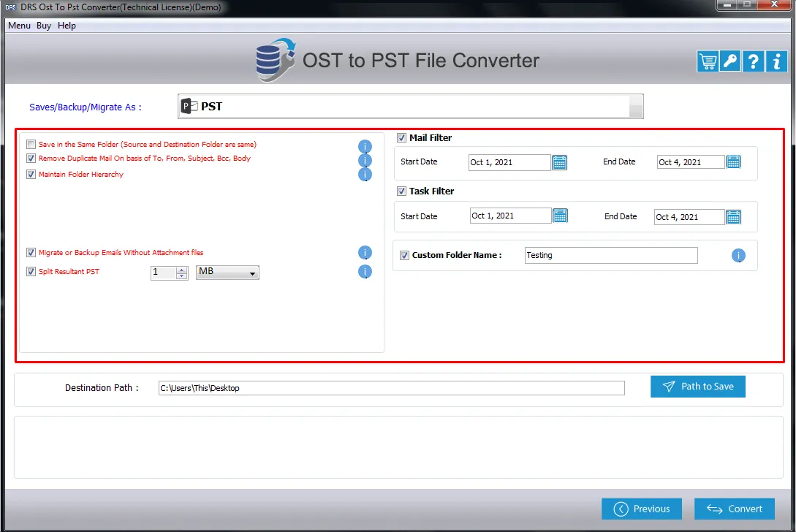This screenshot has width=796, height=532.
Task: Uncheck Remove Duplicate Mail checkbox
Action: pyautogui.click(x=31, y=159)
